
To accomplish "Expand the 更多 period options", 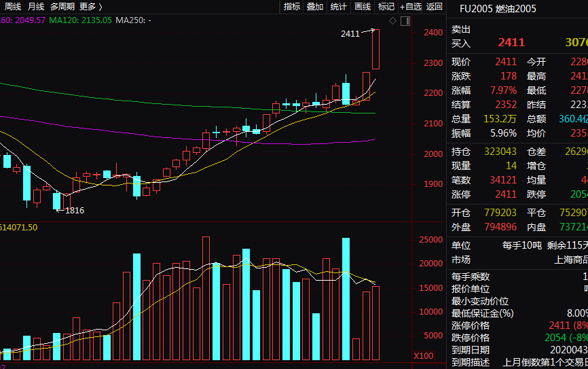I will coord(91,7).
